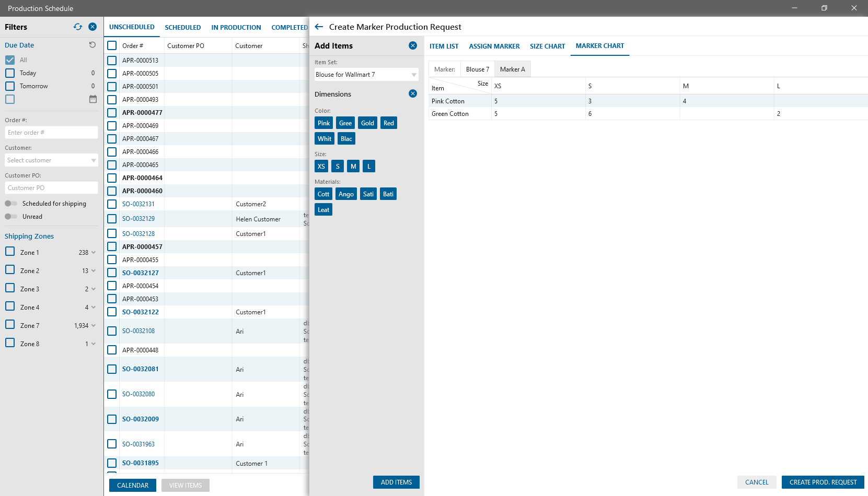Open the Item Set dropdown
868x496 pixels.
pyautogui.click(x=366, y=75)
